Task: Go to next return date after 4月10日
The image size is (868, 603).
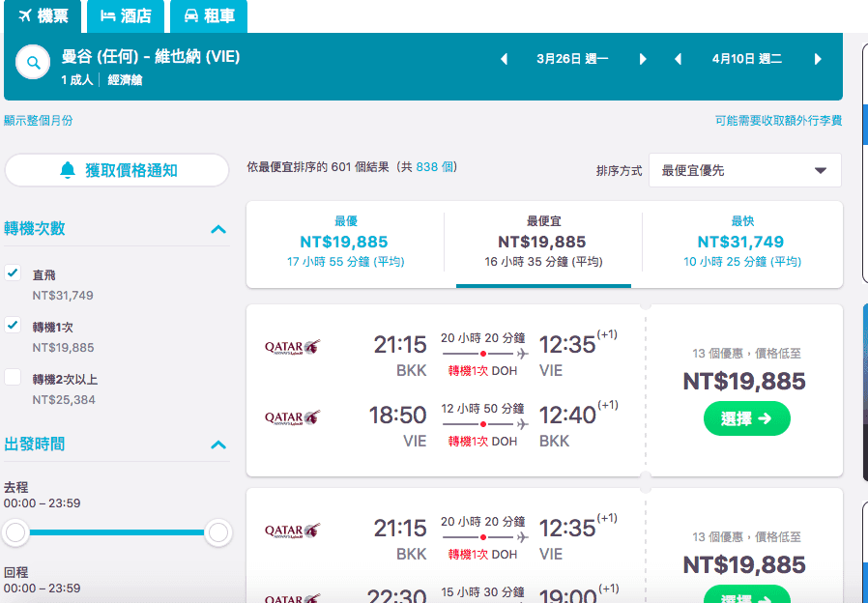Action: pos(818,59)
